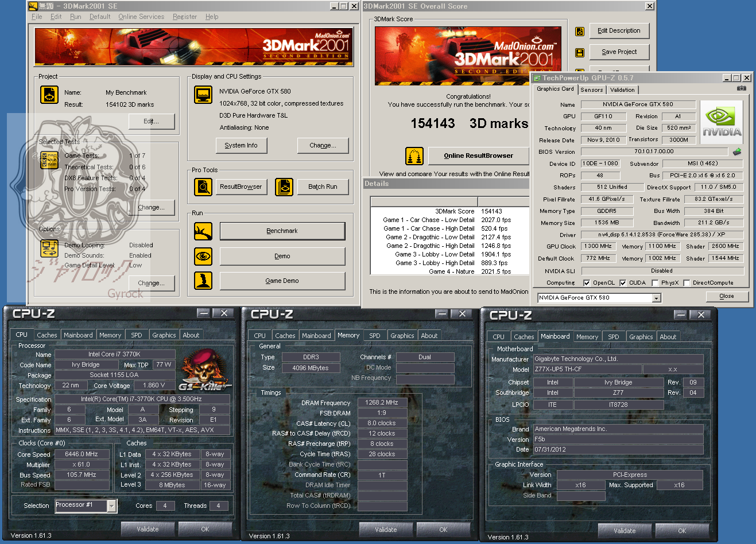This screenshot has width=756, height=544.
Task: Toggle the OpenCL checkbox in GPU-Z
Action: coord(587,283)
